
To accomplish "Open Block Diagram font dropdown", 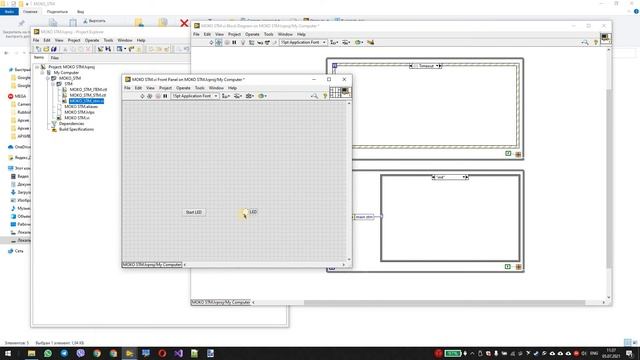I will click(303, 42).
